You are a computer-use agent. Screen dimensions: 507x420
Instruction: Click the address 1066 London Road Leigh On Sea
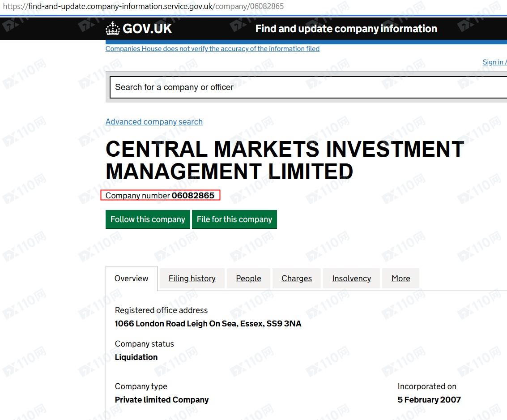tap(208, 324)
